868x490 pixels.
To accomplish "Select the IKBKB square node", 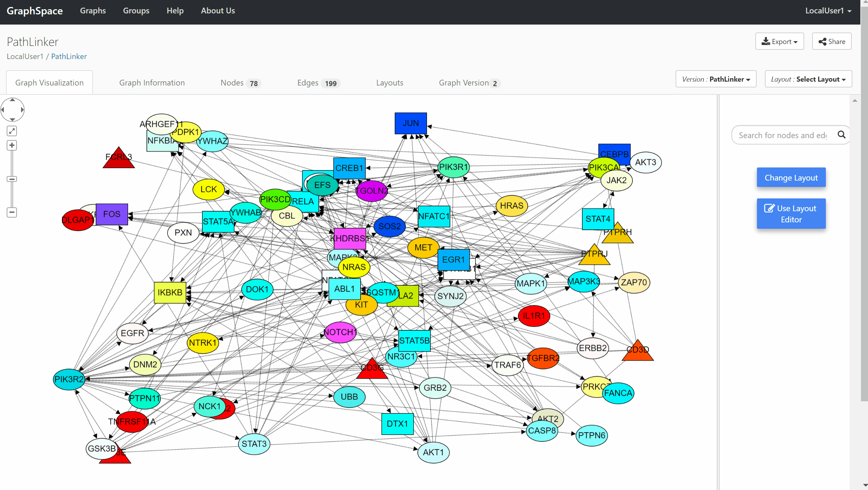I will click(x=170, y=292).
